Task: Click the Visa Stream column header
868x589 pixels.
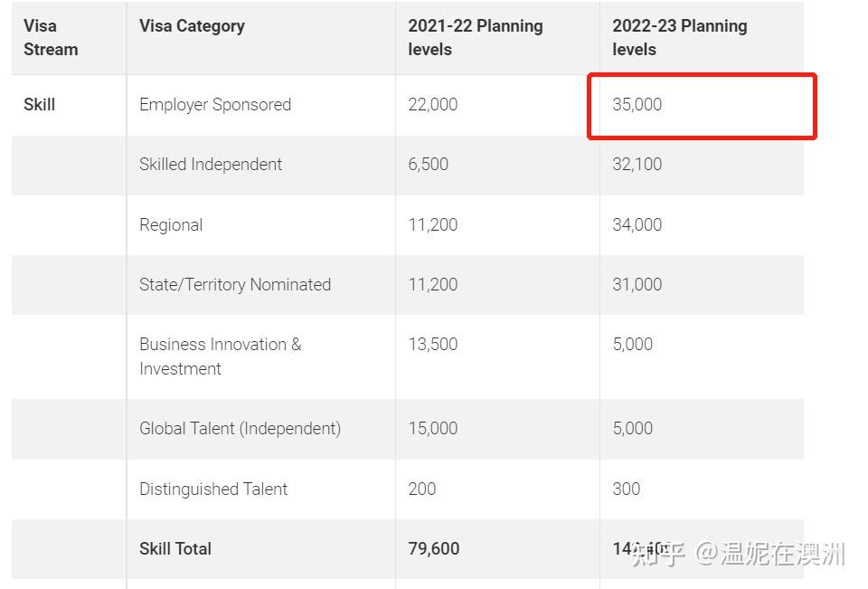Action: pyautogui.click(x=51, y=37)
